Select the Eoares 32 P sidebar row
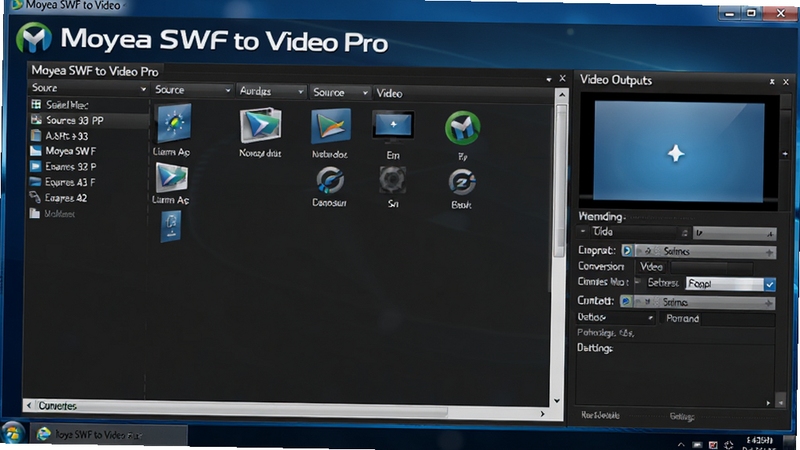Viewport: 800px width, 450px height. coord(88,166)
